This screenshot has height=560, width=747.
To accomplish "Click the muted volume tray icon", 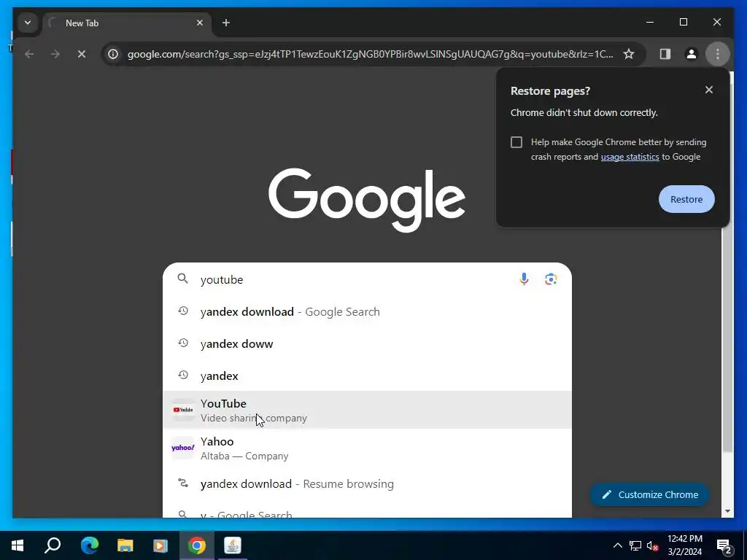I will (x=653, y=545).
